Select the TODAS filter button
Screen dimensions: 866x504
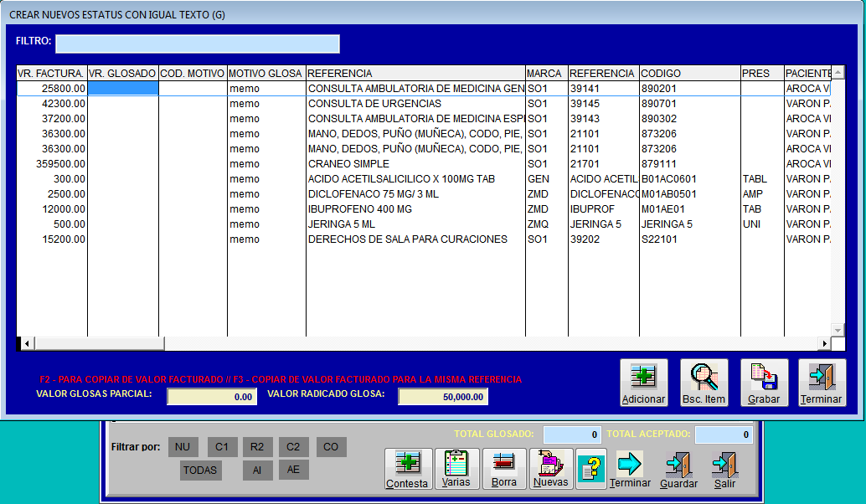click(x=200, y=471)
